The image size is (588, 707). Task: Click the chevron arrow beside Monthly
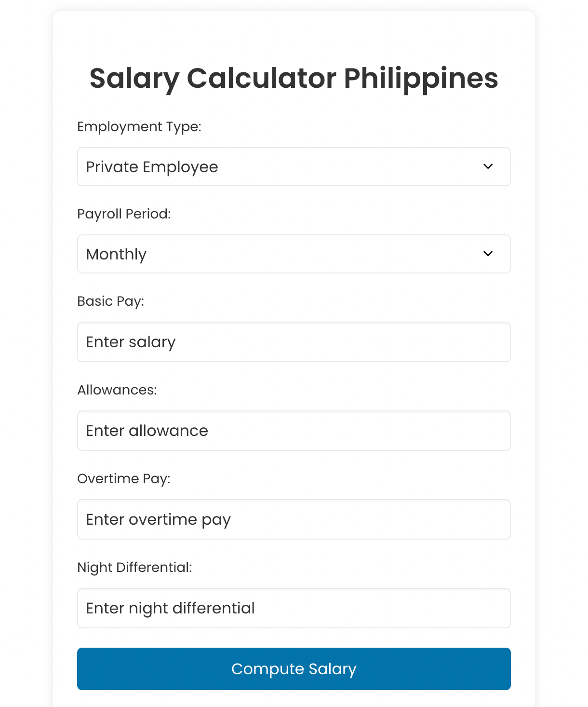pos(488,254)
